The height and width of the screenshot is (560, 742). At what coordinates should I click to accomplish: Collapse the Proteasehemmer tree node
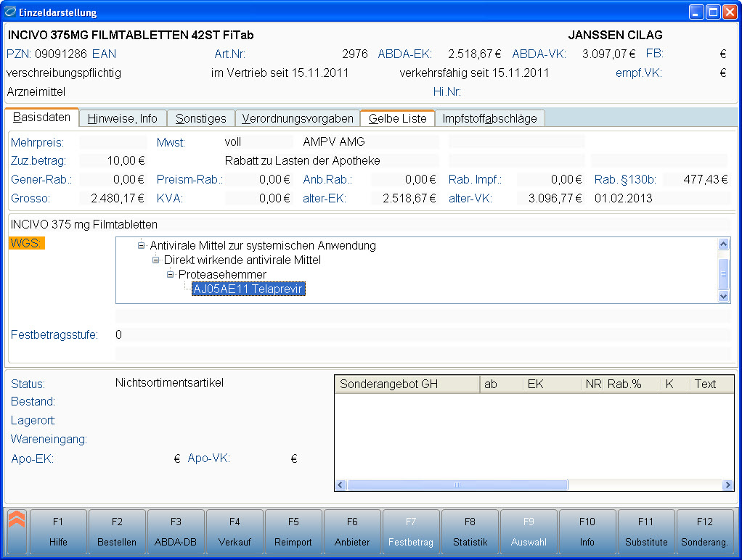pos(171,274)
